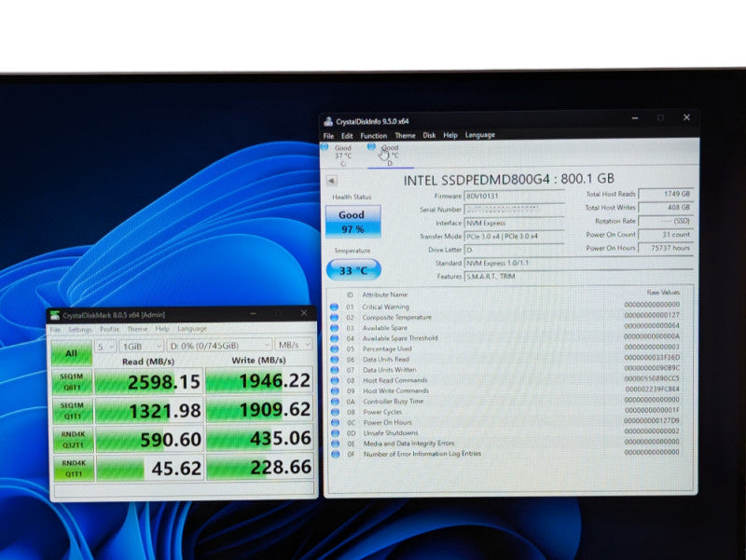Open Disk menu in CrystalDiskInfo
This screenshot has width=746, height=560.
(429, 135)
